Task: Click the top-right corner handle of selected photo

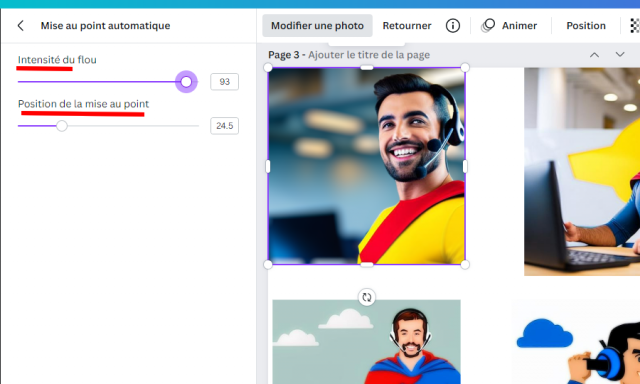Action: (x=465, y=67)
